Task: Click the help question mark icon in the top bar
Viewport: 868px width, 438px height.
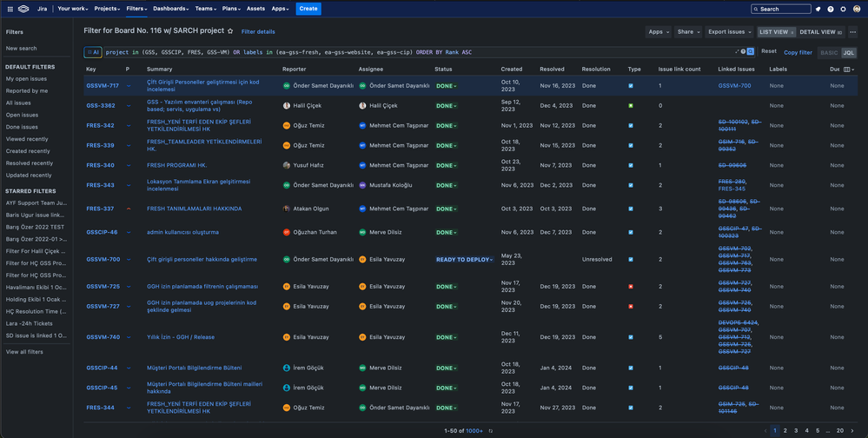Action: point(831,9)
